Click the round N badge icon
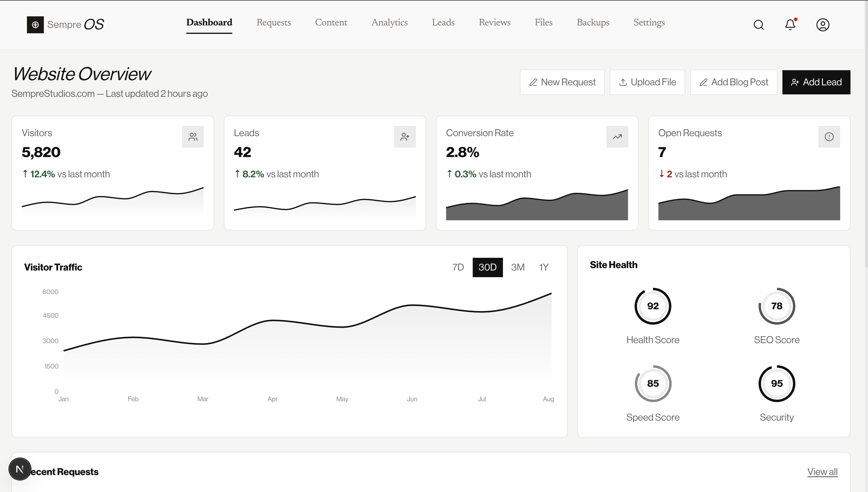868x492 pixels. 20,469
